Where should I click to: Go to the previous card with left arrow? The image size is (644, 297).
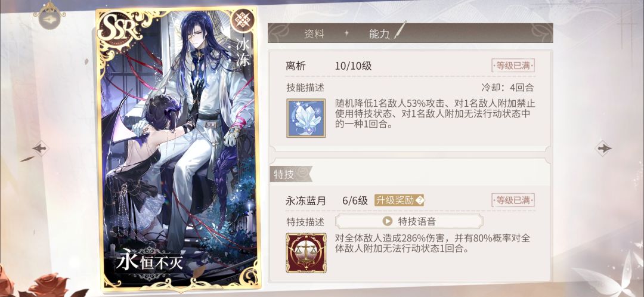click(41, 148)
